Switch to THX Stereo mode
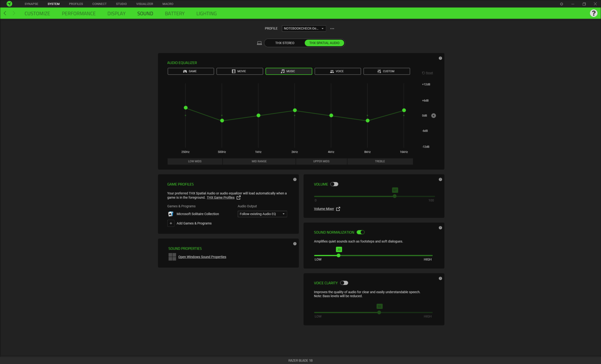The width and height of the screenshot is (601, 364). coord(285,43)
